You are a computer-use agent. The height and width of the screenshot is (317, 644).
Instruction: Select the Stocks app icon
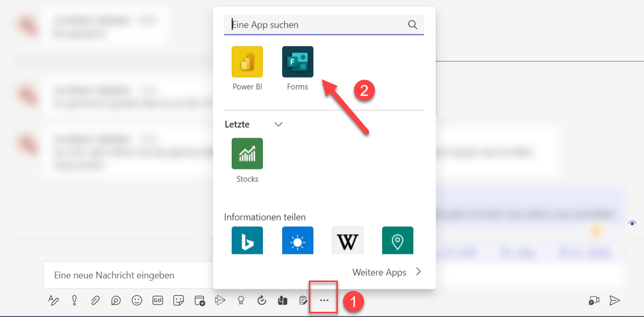click(247, 154)
